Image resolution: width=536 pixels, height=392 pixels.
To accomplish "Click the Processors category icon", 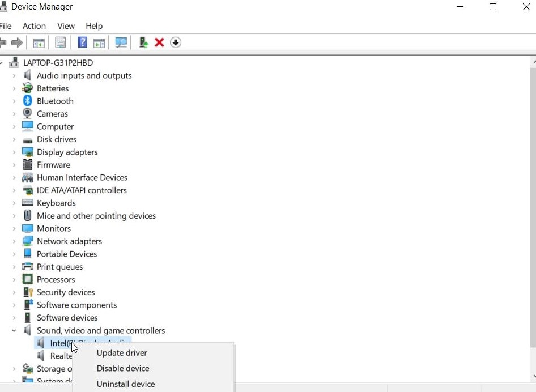I will coord(27,279).
